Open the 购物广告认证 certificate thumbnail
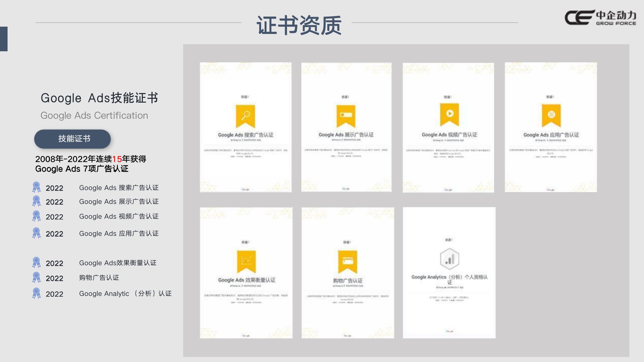Viewport: 644px width, 362px height. click(348, 273)
